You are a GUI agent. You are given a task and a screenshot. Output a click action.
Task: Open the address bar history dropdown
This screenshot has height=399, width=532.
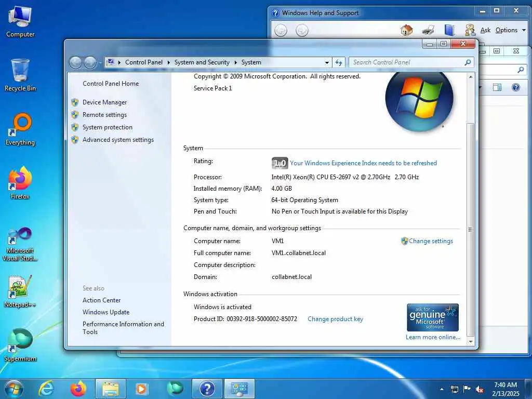point(327,62)
